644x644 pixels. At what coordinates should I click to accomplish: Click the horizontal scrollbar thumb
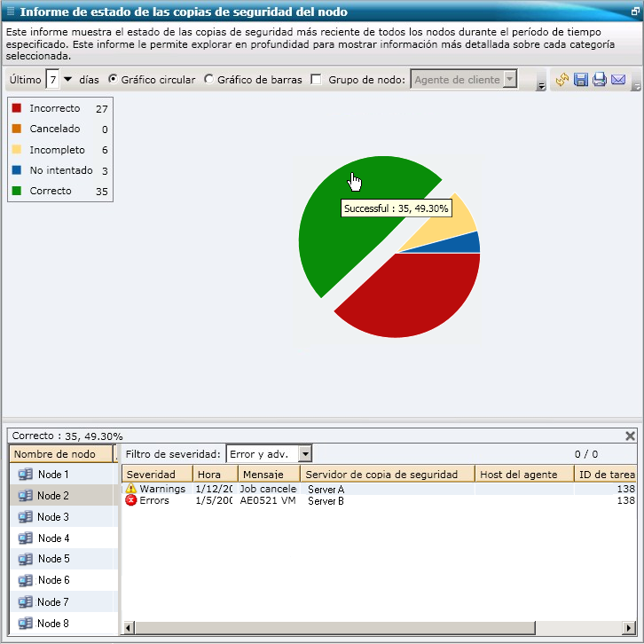pyautogui.click(x=334, y=627)
